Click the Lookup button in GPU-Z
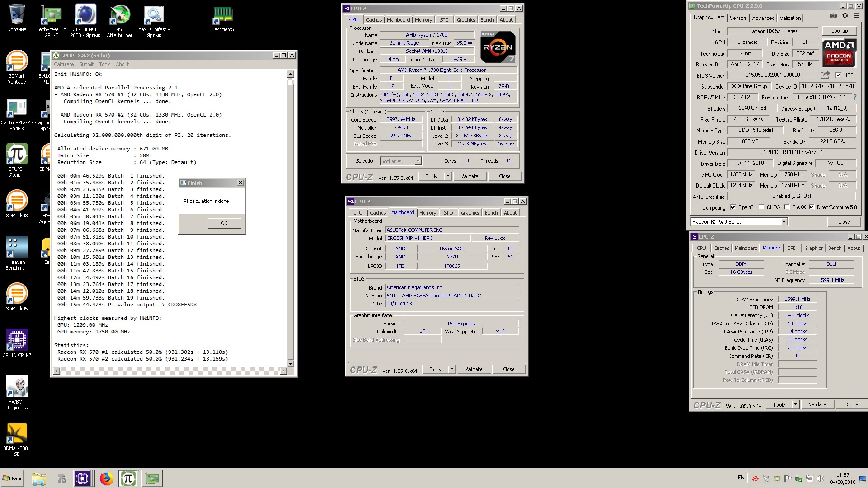 [839, 31]
